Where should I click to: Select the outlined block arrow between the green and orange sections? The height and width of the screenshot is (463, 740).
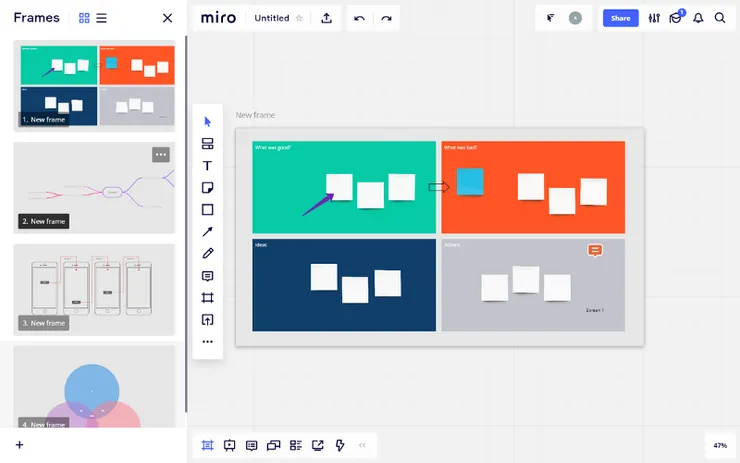(438, 187)
